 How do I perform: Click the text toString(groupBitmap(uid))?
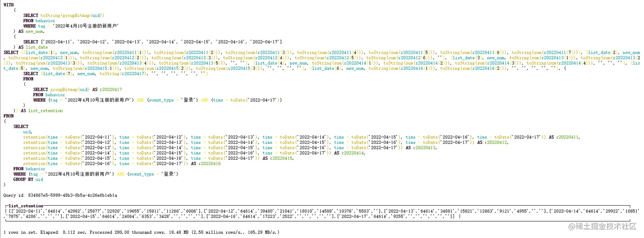[x=72, y=15]
